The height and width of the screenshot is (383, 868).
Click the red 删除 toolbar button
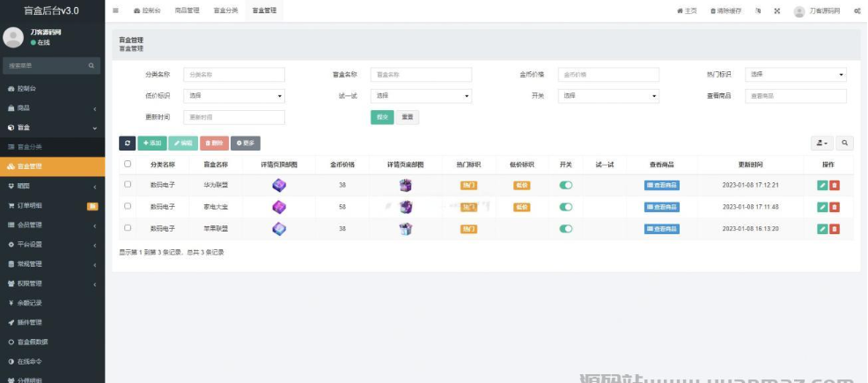214,144
